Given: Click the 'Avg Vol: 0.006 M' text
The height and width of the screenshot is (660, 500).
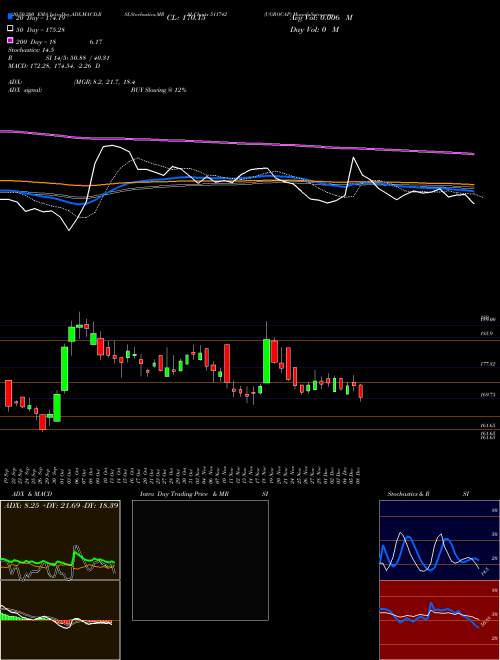Looking at the screenshot, I should coord(321,18).
